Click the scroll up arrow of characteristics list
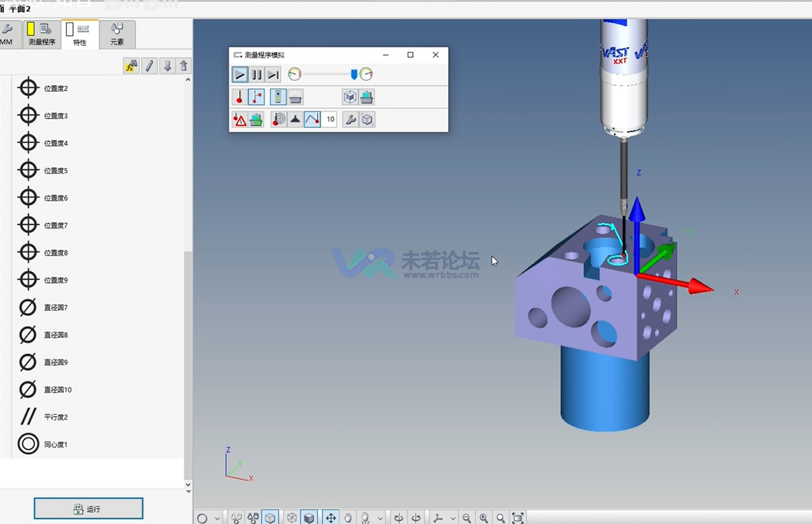Viewport: 812px width, 524px height. tap(188, 80)
